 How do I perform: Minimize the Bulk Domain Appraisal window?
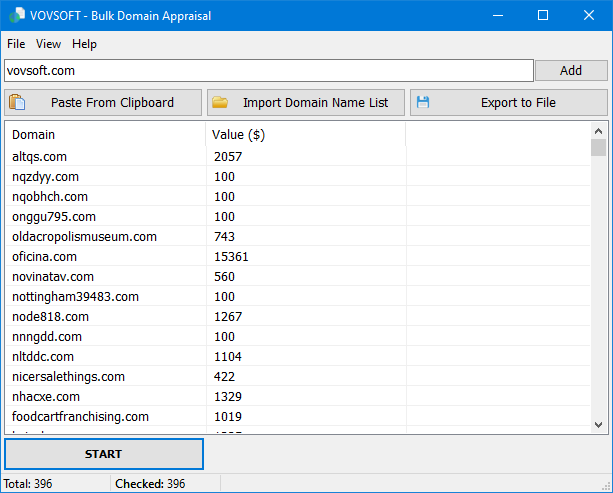click(x=498, y=15)
